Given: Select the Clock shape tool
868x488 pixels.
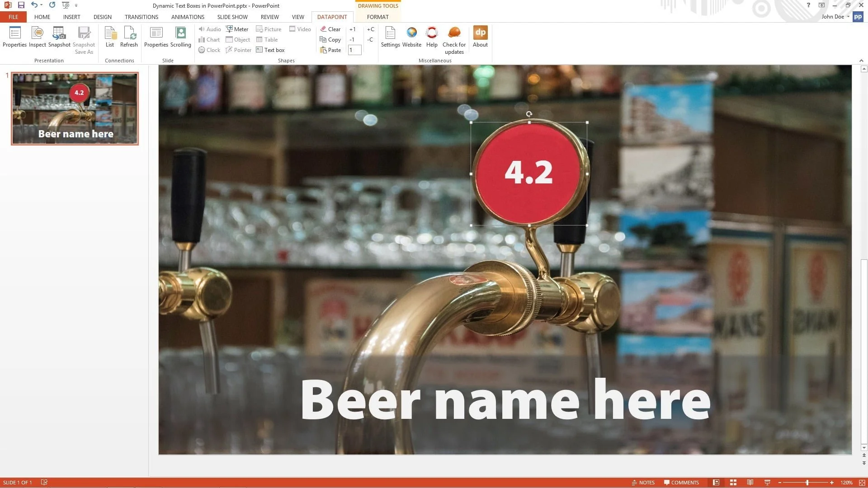Looking at the screenshot, I should tap(209, 50).
